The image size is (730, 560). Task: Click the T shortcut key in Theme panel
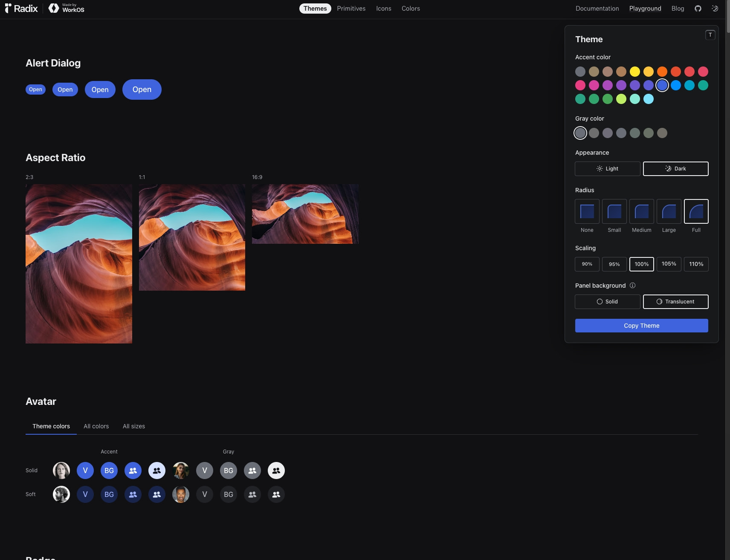tap(710, 35)
